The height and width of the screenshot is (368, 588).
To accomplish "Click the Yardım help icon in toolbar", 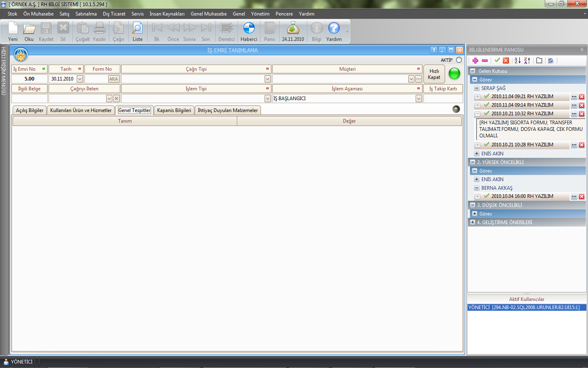I will coord(334,31).
